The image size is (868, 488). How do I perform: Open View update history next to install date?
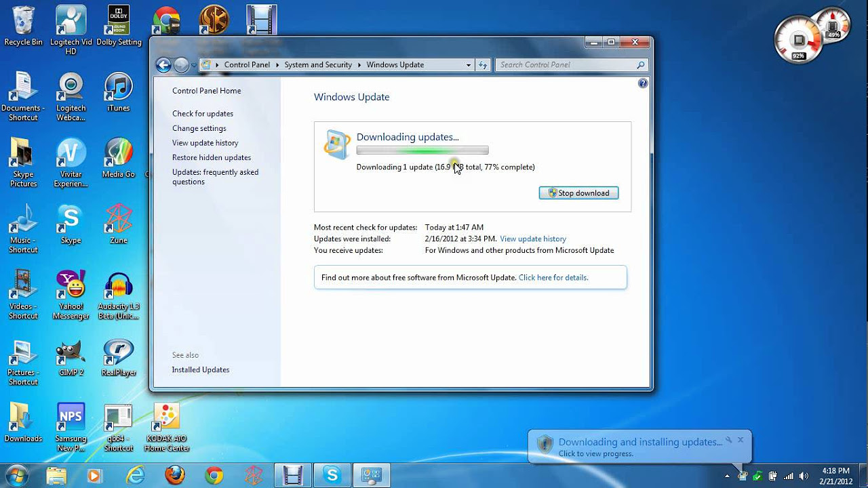(533, 239)
